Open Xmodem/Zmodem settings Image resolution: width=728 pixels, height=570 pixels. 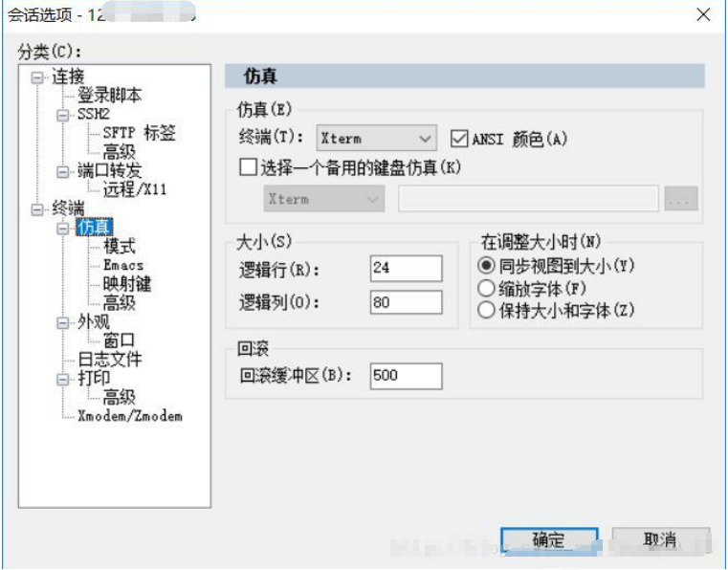129,416
